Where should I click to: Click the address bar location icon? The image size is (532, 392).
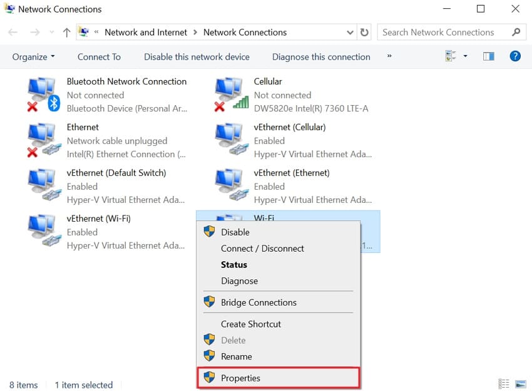pyautogui.click(x=84, y=32)
